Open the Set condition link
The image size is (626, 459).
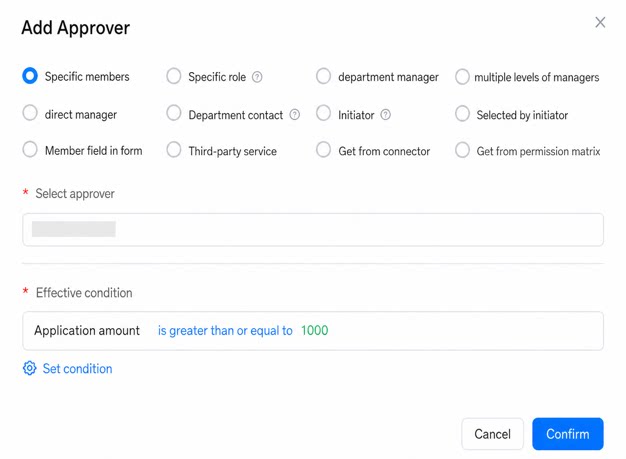click(77, 368)
